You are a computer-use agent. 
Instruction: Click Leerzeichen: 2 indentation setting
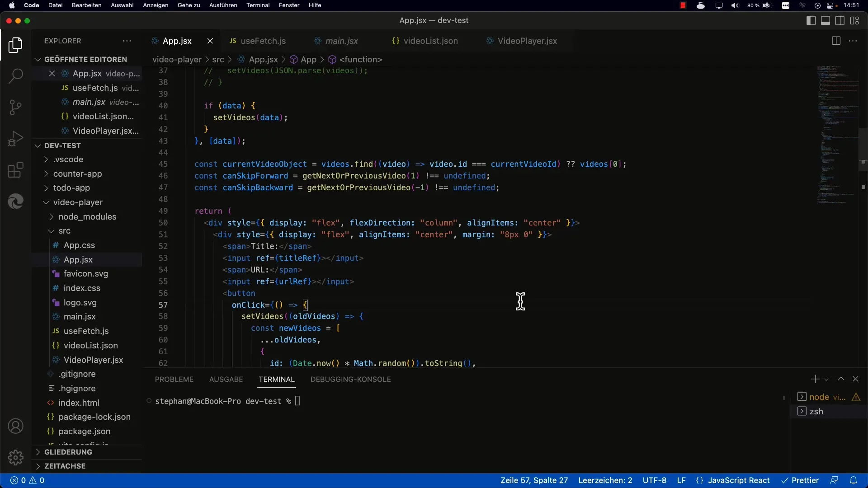coord(605,480)
